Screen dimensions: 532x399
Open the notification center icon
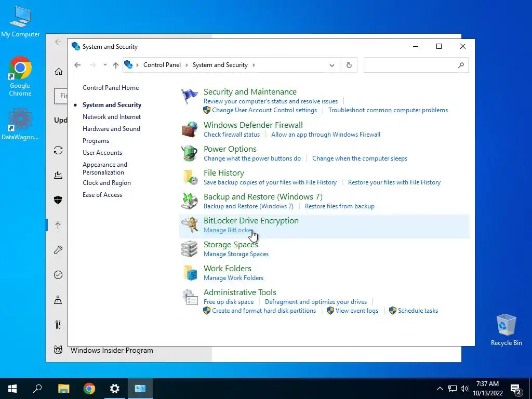[x=516, y=389]
